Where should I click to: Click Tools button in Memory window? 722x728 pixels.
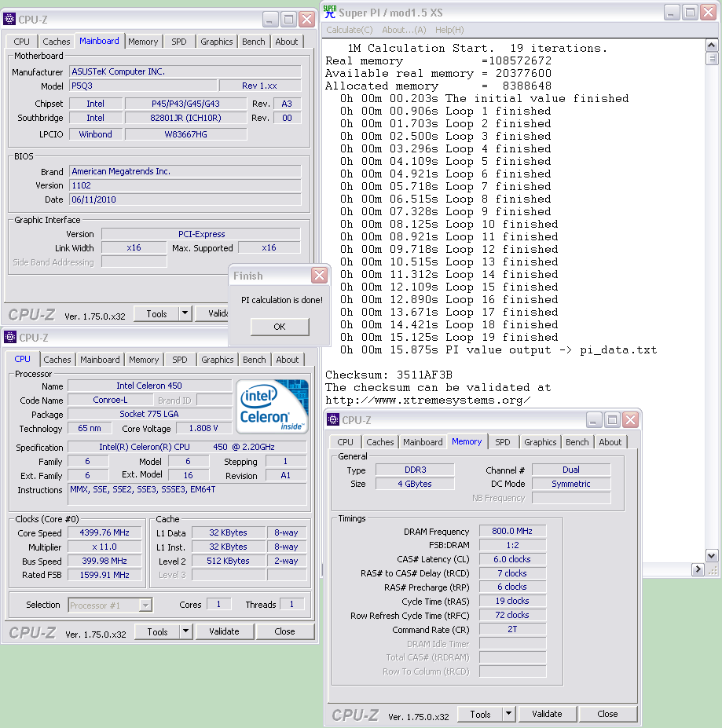(x=480, y=715)
